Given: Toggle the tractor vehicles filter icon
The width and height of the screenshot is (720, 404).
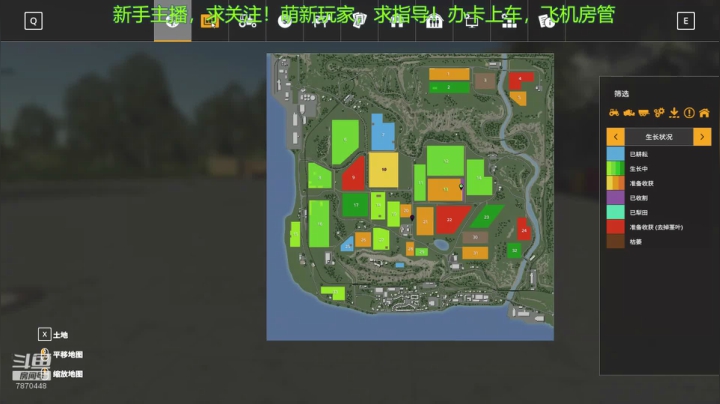Looking at the screenshot, I should coord(614,112).
